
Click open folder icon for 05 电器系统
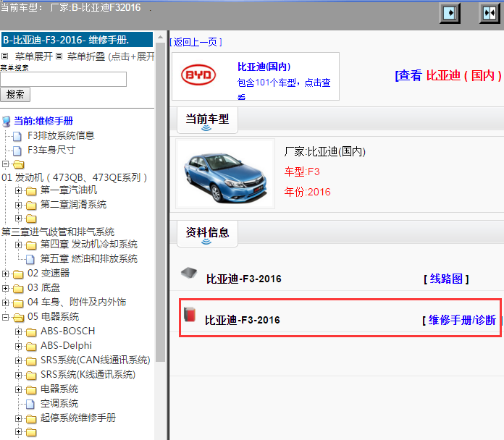[x=18, y=318]
